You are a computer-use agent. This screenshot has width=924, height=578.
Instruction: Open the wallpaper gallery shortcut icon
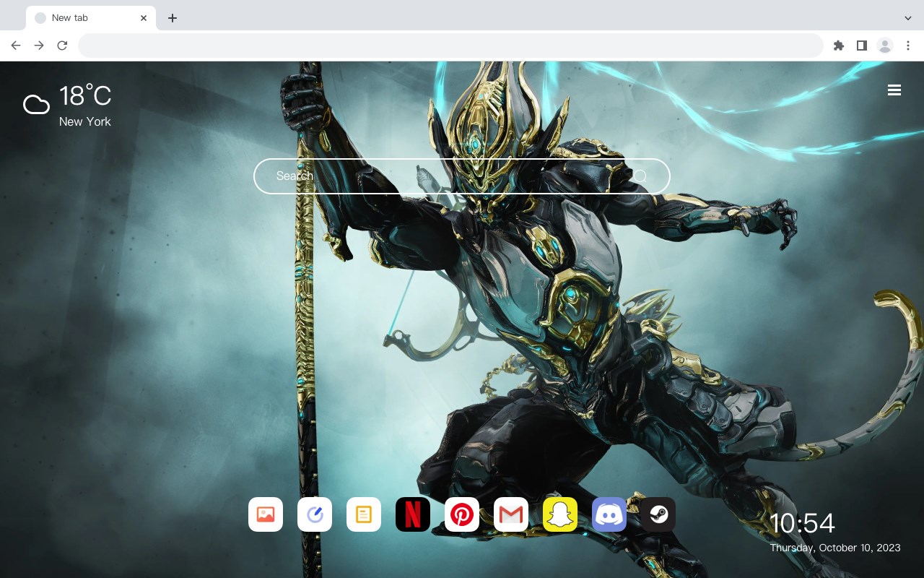(266, 514)
